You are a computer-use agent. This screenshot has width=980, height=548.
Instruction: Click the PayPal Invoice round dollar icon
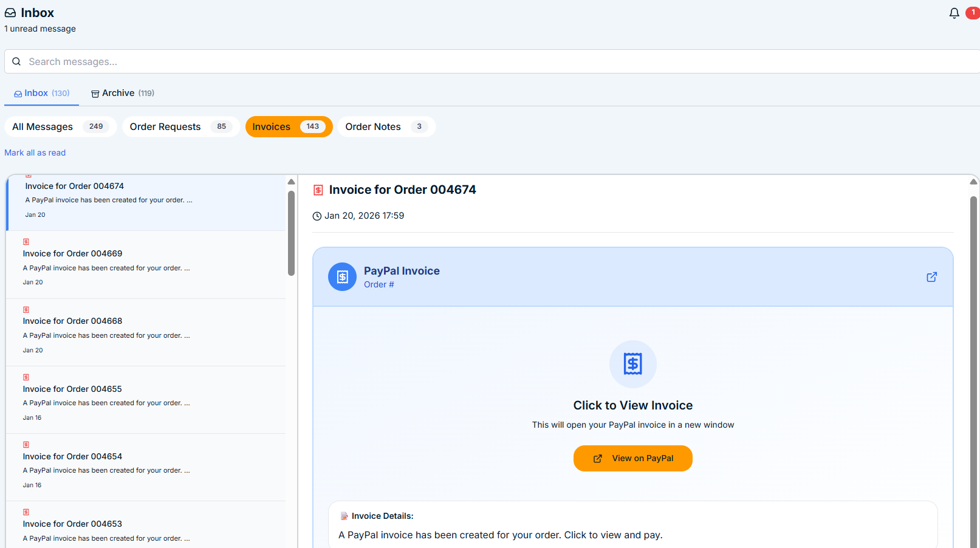(x=342, y=277)
